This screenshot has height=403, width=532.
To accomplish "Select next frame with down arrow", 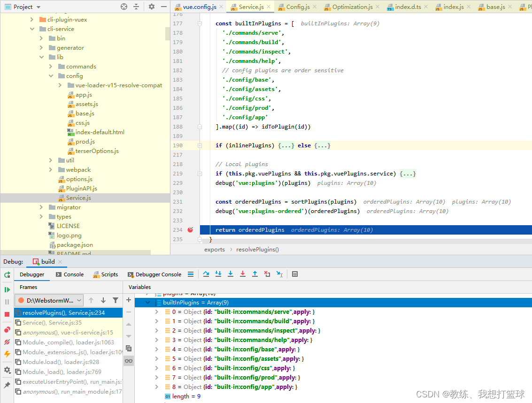I will (x=103, y=300).
